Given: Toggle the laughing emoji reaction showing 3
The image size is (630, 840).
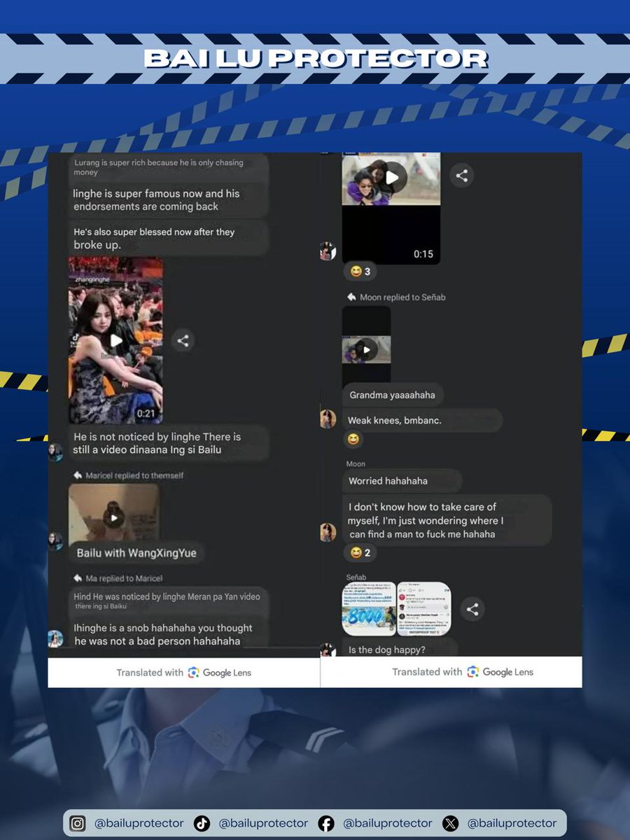Looking at the screenshot, I should (360, 272).
